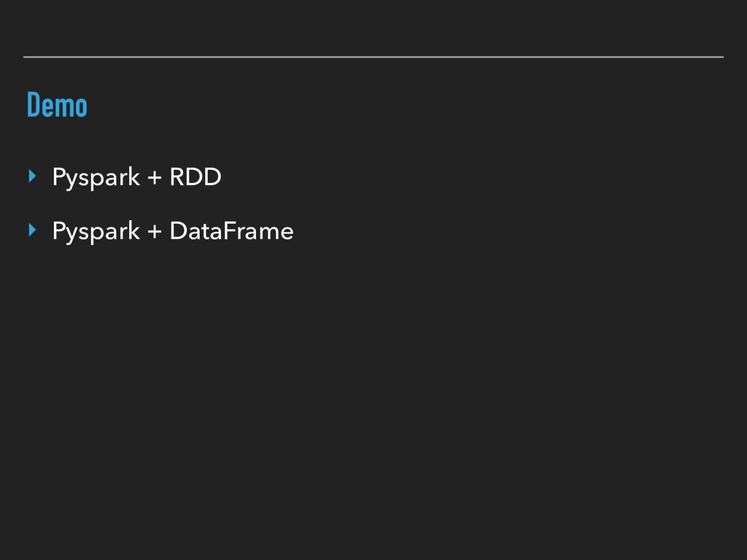Click the blue Demo slide title
Image resolution: width=747 pixels, height=560 pixels.
click(x=57, y=106)
